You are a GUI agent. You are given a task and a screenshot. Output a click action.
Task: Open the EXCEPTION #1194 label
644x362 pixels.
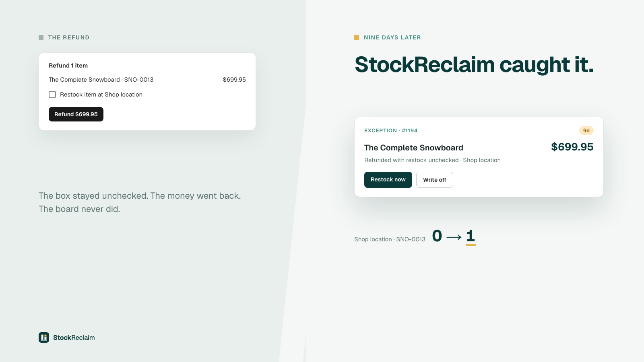click(391, 131)
